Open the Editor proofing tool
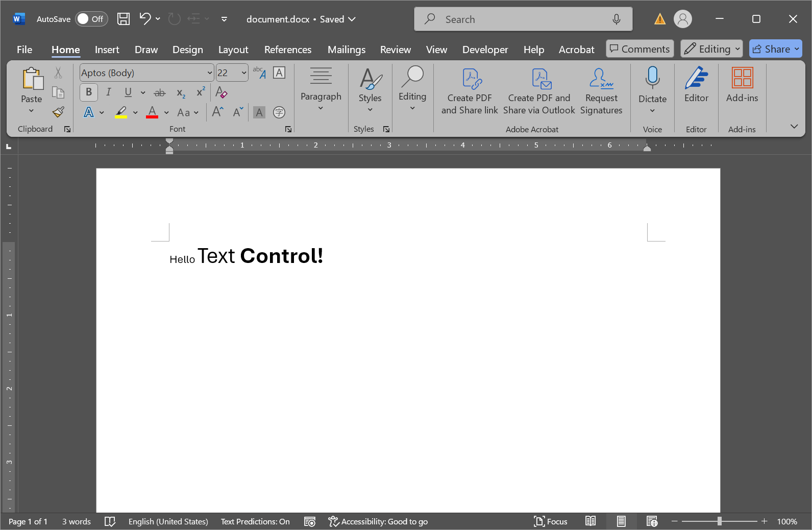Viewport: 812px width, 530px height. click(696, 85)
